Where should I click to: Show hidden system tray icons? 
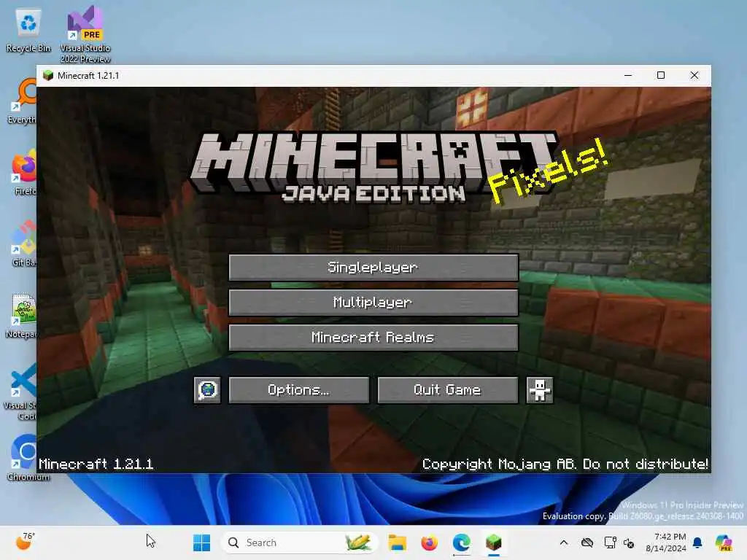pos(564,542)
